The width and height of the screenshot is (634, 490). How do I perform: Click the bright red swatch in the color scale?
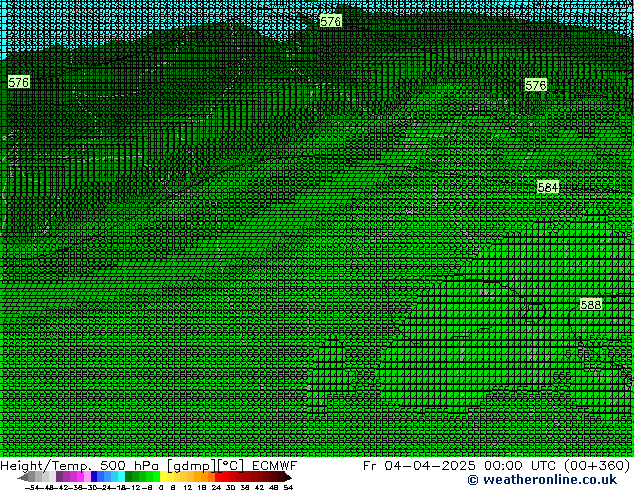218,476
